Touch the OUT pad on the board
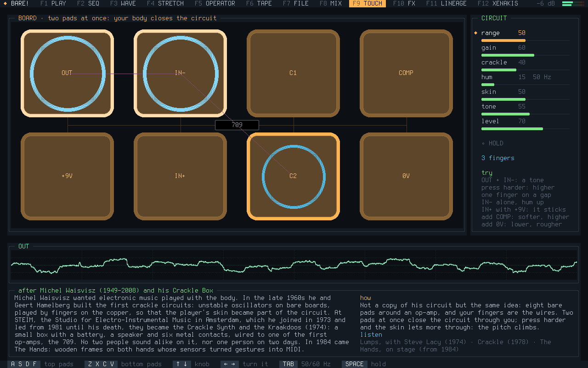This screenshot has height=368, width=588. [x=67, y=73]
